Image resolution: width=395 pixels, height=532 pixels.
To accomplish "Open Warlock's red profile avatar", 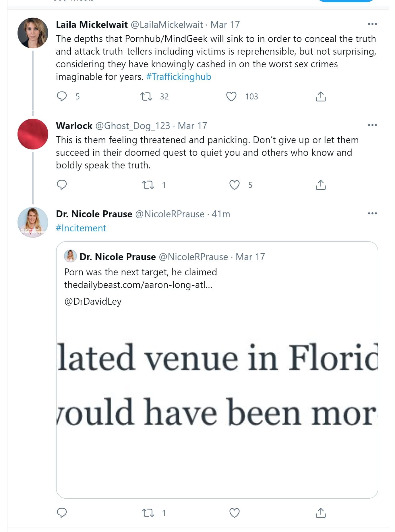I will tap(33, 134).
